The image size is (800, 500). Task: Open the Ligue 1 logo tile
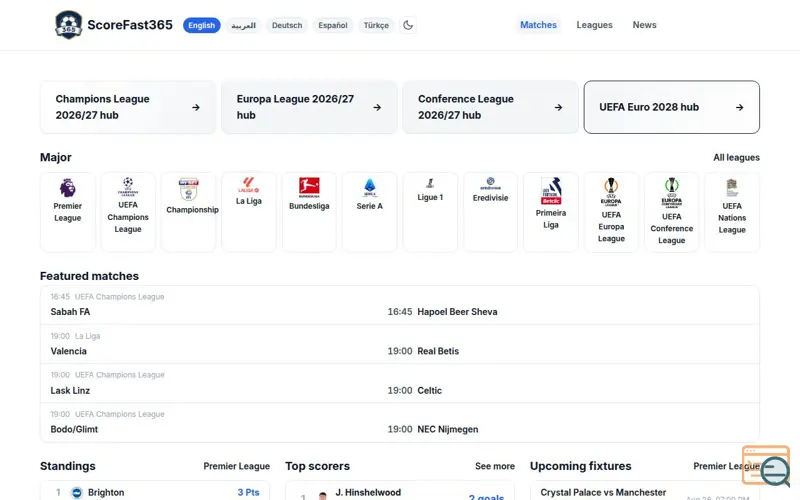(x=430, y=212)
